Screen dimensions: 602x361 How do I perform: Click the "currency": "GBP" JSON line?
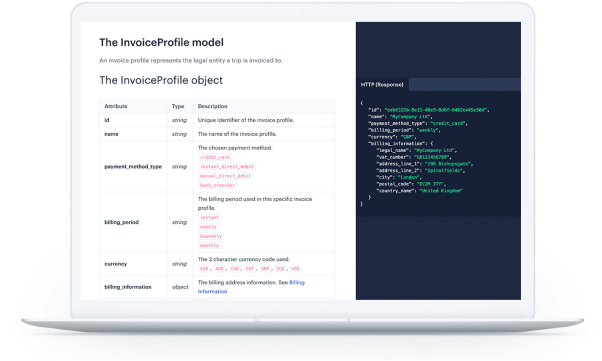[x=392, y=137]
